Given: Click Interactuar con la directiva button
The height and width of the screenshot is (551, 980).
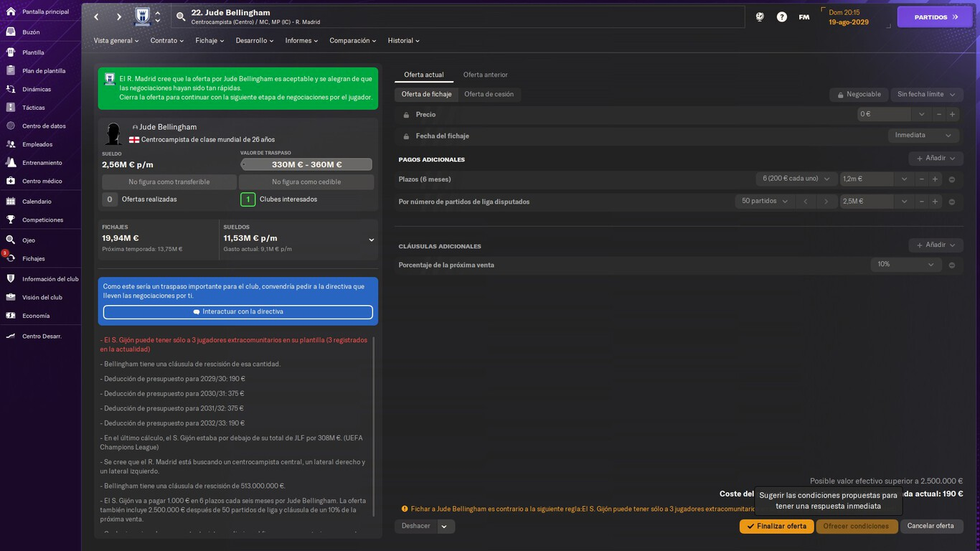Looking at the screenshot, I should (x=238, y=312).
